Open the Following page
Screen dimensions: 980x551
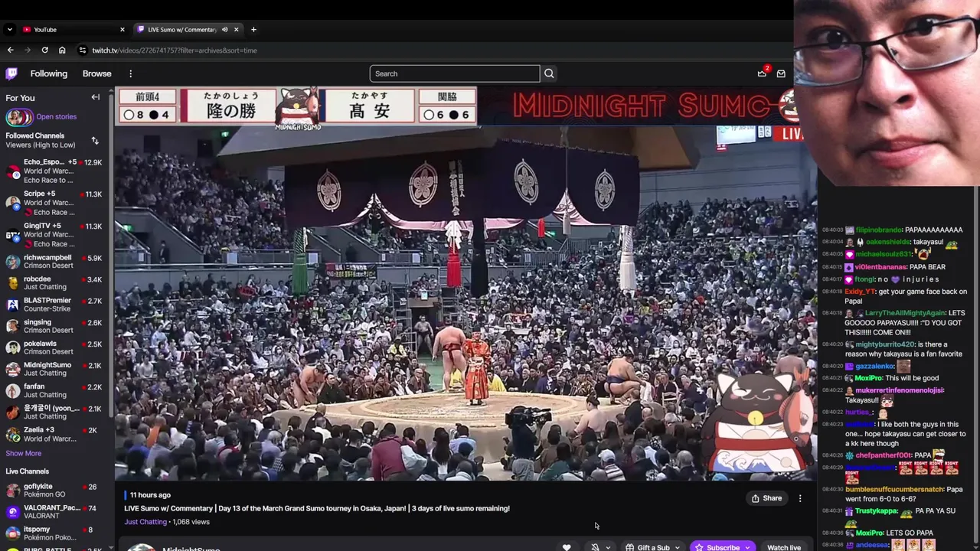point(49,73)
